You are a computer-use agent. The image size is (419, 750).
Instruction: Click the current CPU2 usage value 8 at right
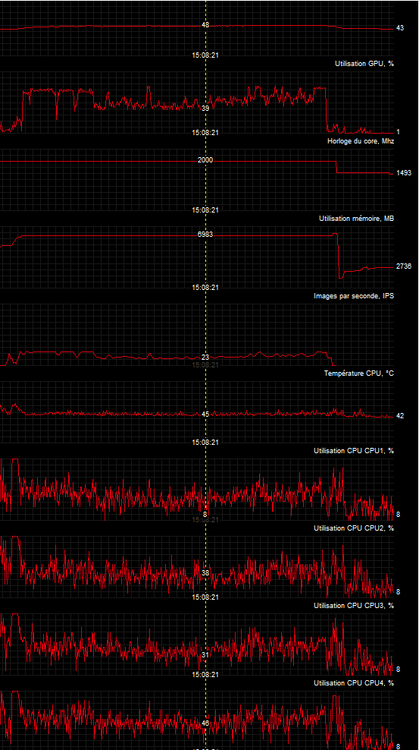[398, 592]
